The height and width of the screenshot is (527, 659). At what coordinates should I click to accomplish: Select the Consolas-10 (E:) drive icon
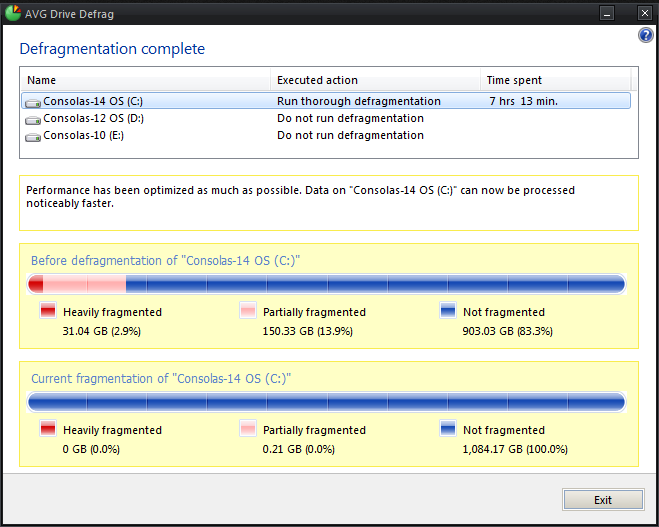tap(33, 137)
